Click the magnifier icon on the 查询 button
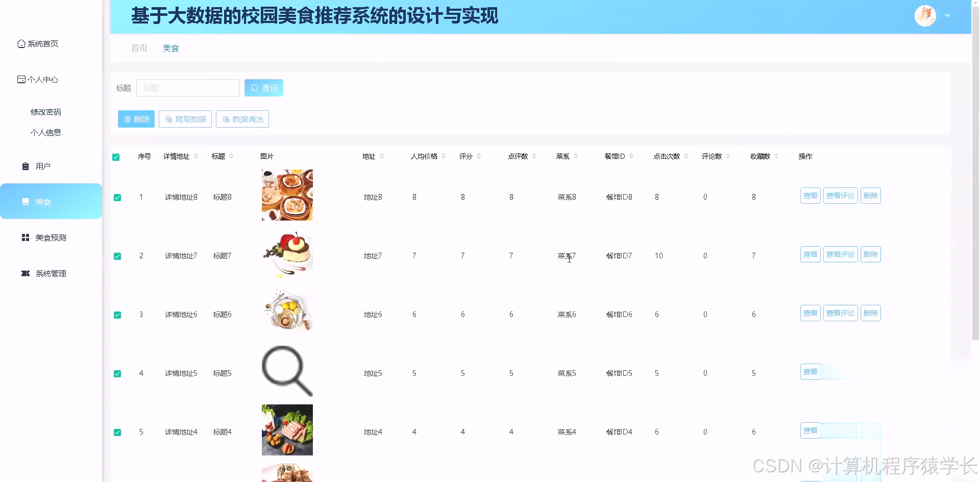This screenshot has height=482, width=980. coord(254,87)
